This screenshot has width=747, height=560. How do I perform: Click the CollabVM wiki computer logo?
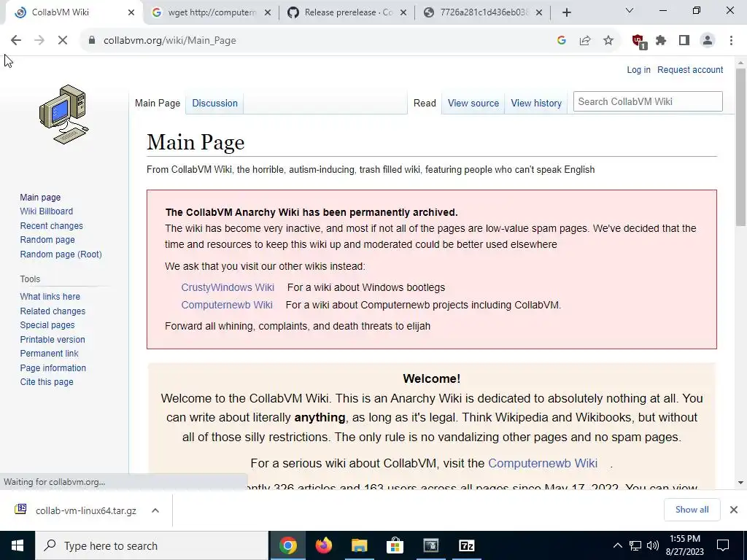tap(64, 114)
